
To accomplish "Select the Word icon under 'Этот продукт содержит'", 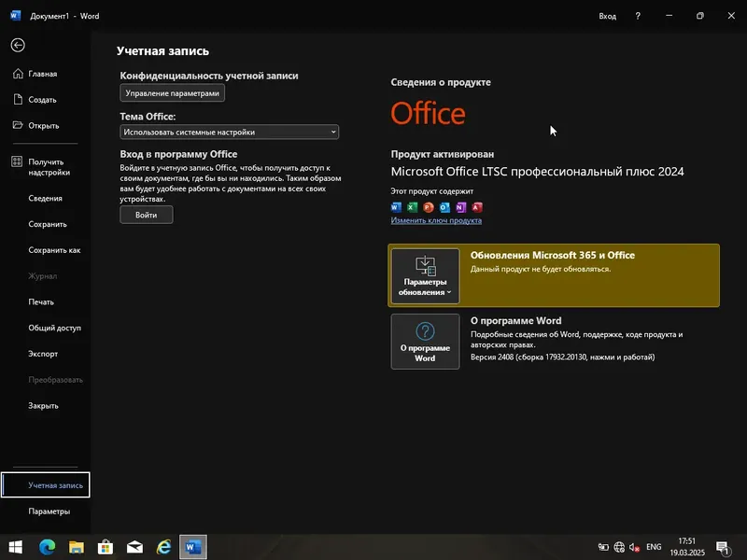I will [394, 206].
